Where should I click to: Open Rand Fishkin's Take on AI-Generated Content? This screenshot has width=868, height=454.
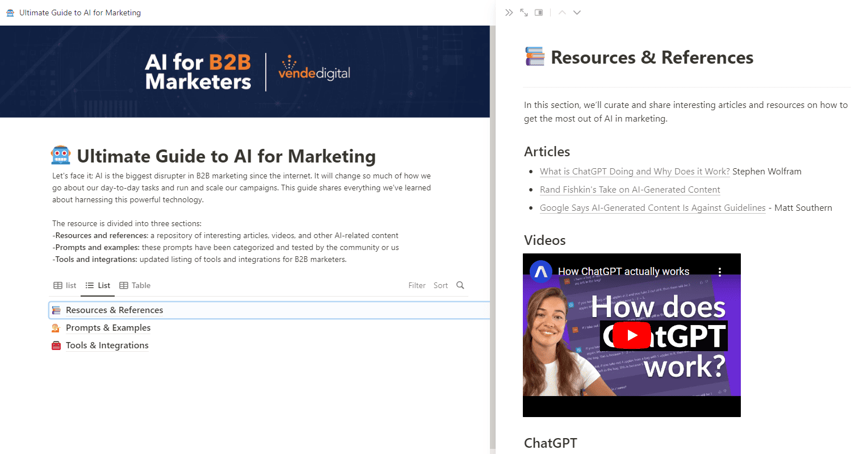click(630, 189)
